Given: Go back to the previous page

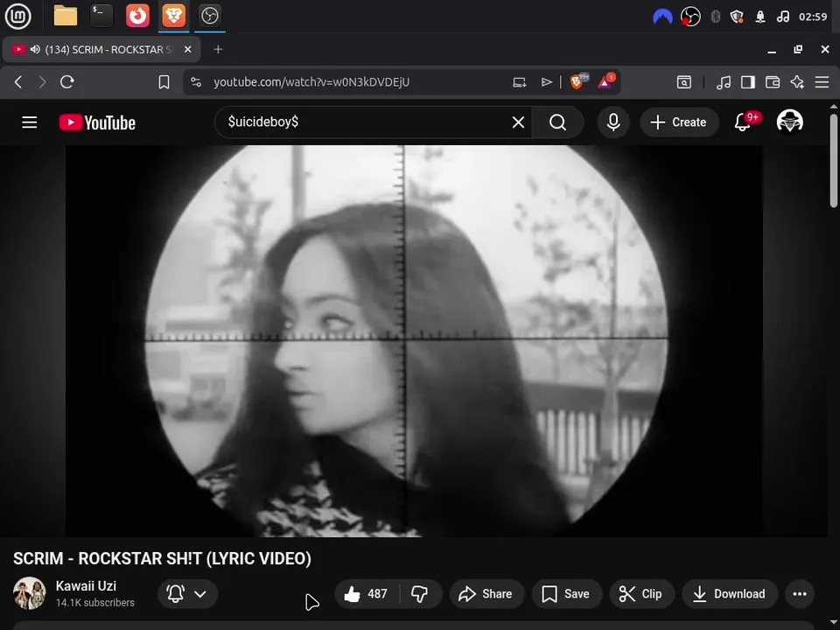Looking at the screenshot, I should click(x=18, y=82).
